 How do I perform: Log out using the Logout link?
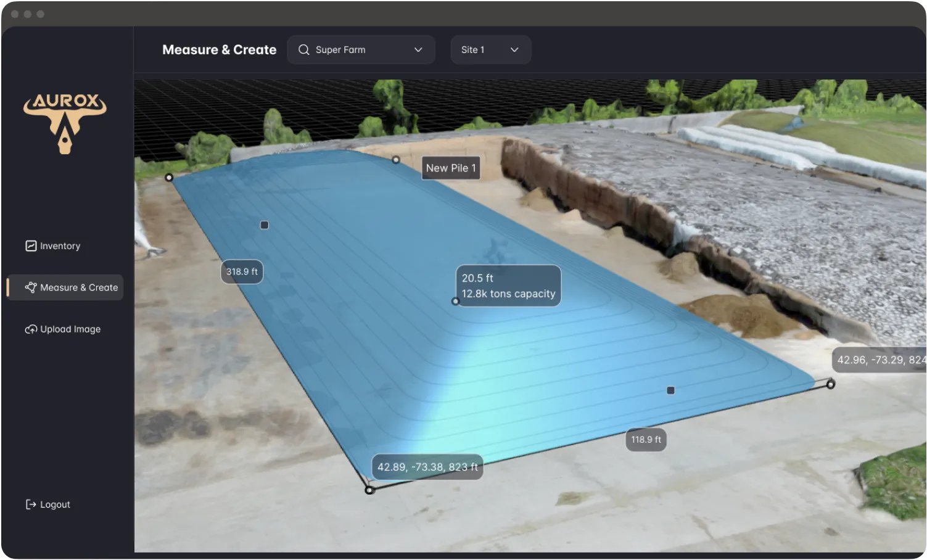[48, 504]
